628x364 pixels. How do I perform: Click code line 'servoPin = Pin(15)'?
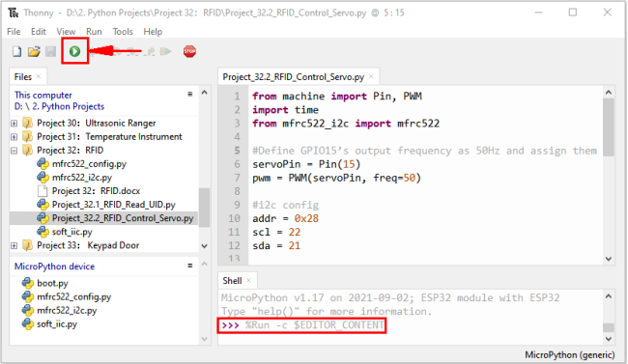coord(306,164)
